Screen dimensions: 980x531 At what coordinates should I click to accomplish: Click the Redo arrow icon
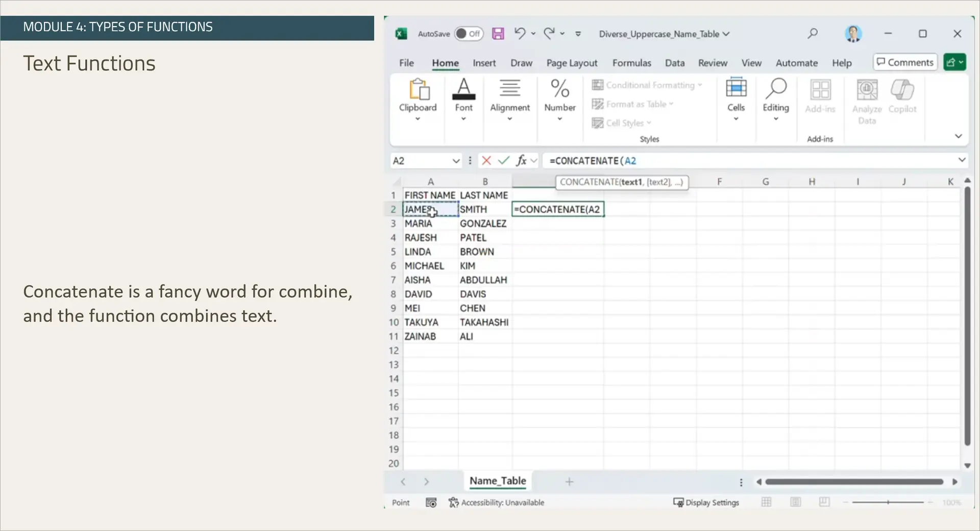(x=549, y=34)
